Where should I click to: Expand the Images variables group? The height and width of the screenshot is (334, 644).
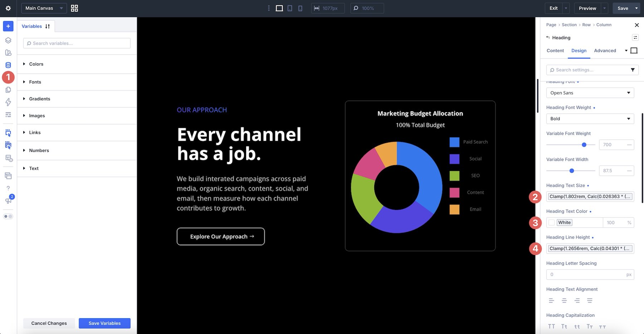[x=77, y=116]
